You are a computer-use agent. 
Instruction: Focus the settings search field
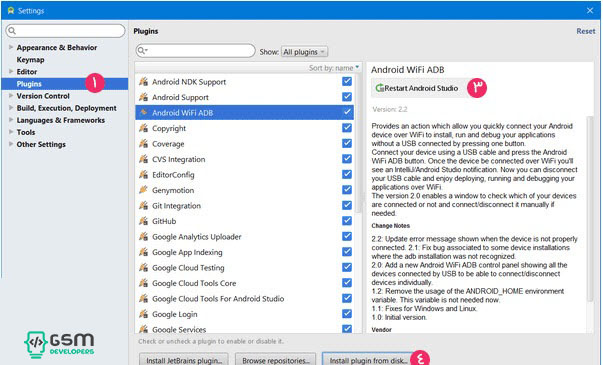pos(65,31)
